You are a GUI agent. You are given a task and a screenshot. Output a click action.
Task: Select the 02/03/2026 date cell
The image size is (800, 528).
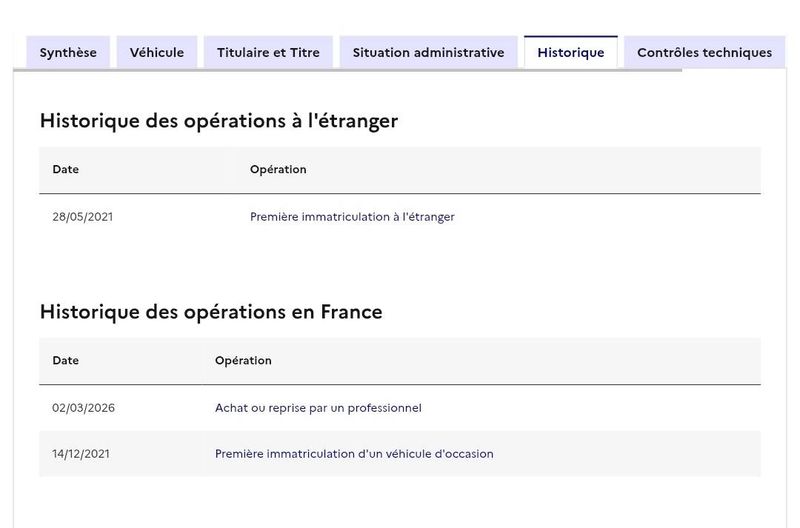pyautogui.click(x=83, y=408)
